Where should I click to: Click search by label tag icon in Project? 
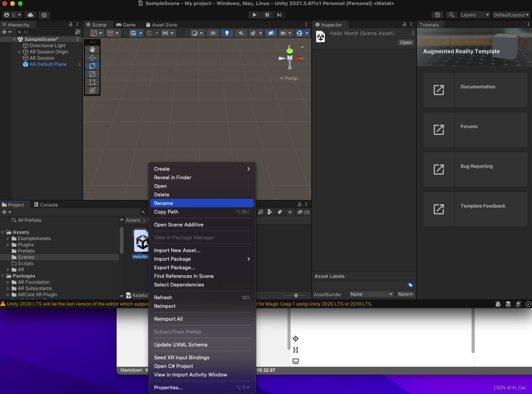point(280,212)
